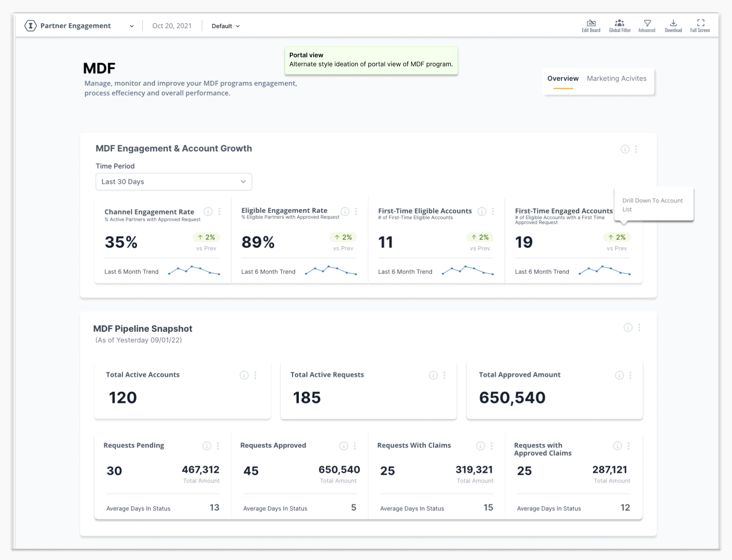732x560 pixels.
Task: Choose Drill Down To Account List option
Action: click(x=652, y=205)
